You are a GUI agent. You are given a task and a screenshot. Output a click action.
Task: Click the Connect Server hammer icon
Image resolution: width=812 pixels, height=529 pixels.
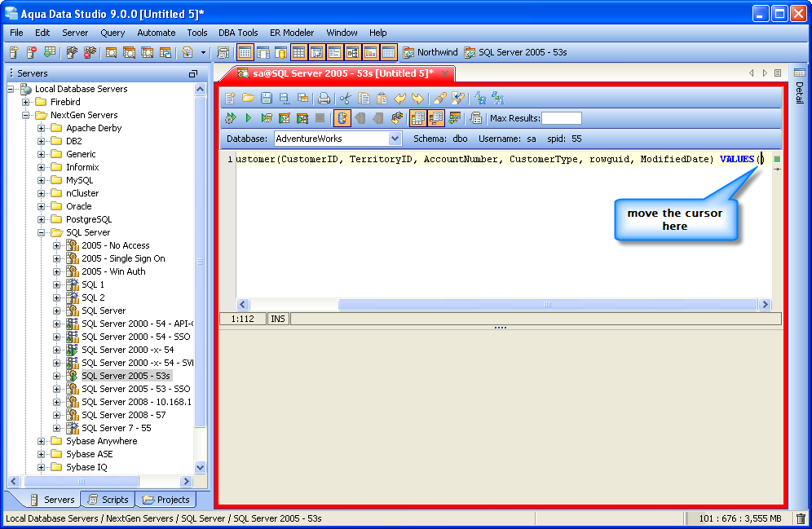(x=72, y=52)
